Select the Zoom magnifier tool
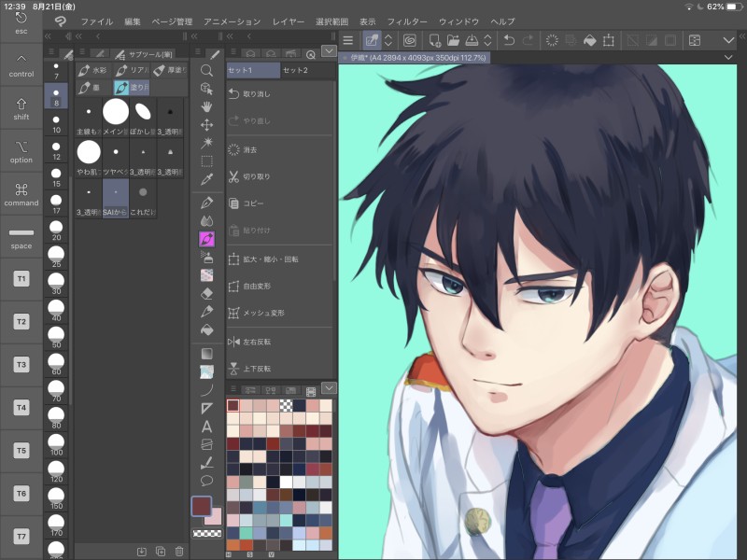Viewport: 747px width, 560px height. [206, 71]
